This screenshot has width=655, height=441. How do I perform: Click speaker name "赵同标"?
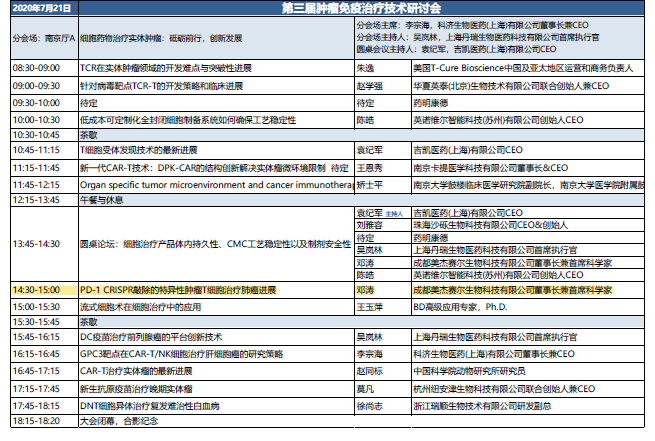click(x=369, y=371)
